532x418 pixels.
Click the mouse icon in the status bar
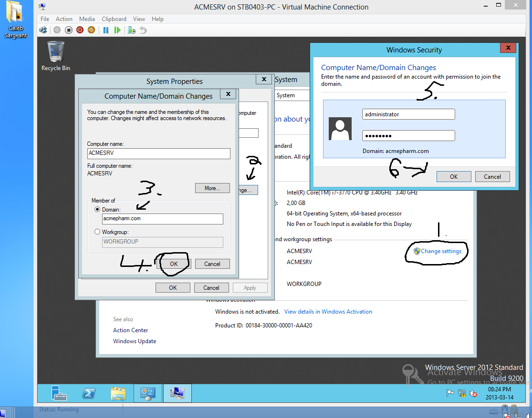505,408
